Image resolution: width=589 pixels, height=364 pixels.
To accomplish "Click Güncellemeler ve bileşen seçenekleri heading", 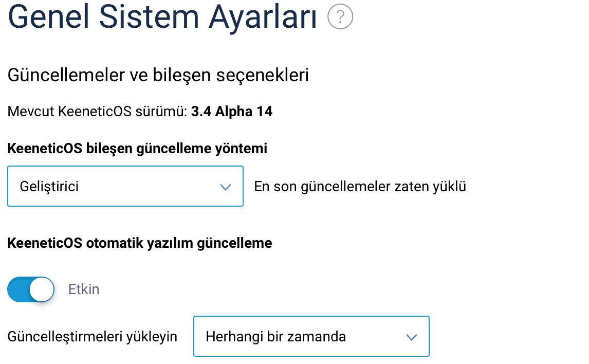I will pos(158,75).
